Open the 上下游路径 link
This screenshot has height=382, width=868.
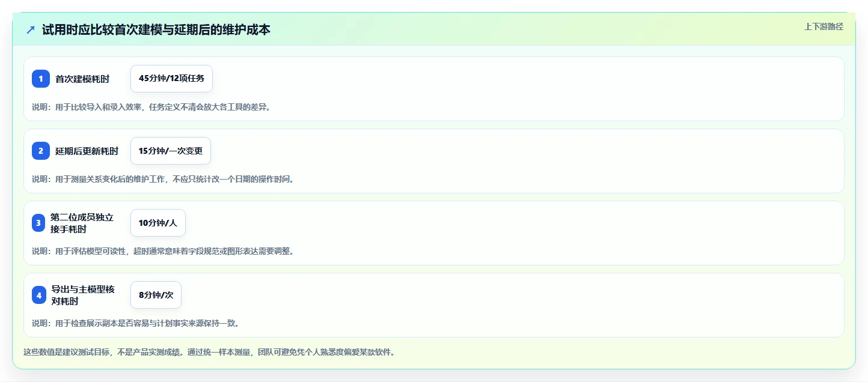coord(824,26)
